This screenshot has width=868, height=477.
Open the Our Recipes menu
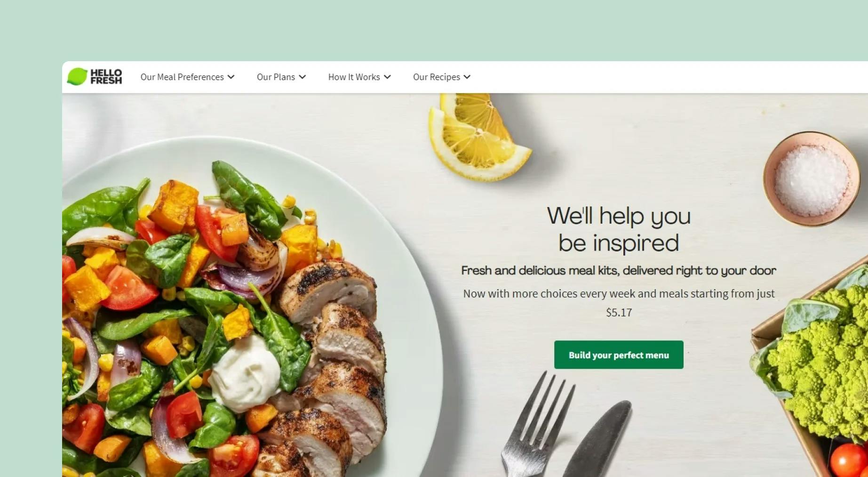click(437, 77)
